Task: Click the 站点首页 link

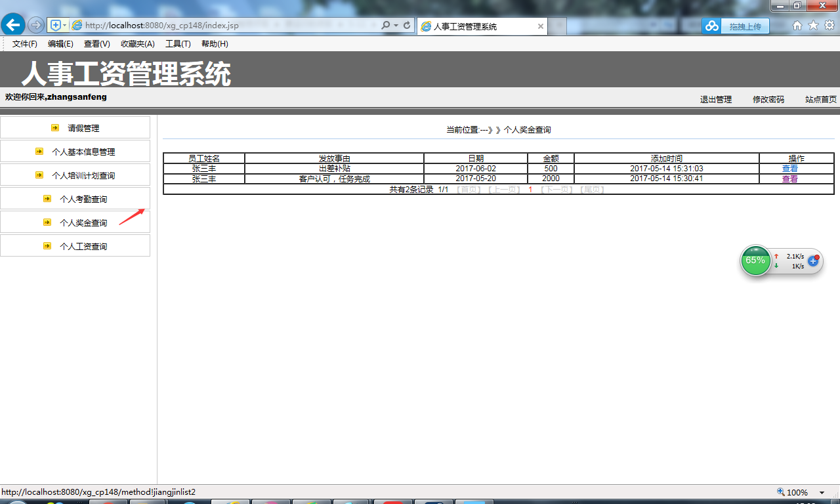Action: (821, 100)
